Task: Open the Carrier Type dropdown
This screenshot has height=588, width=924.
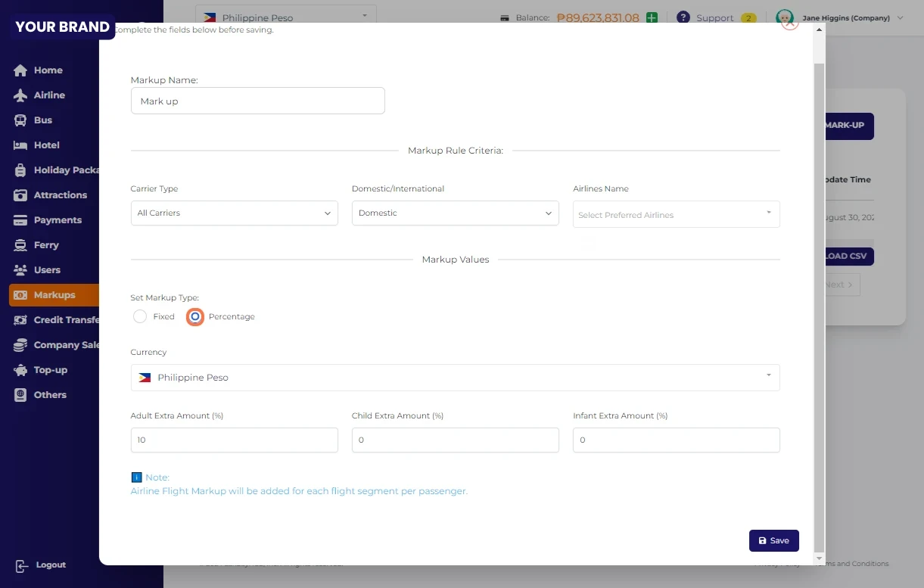Action: pyautogui.click(x=234, y=213)
